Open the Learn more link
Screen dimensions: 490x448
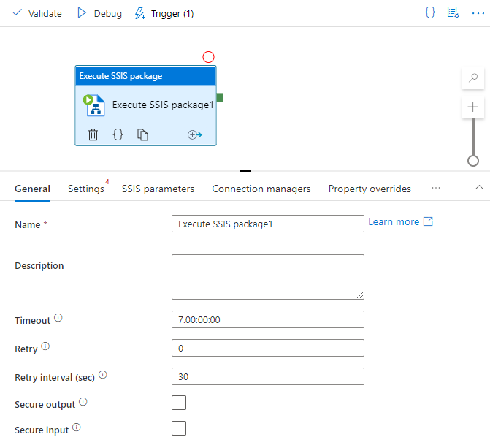pos(401,221)
